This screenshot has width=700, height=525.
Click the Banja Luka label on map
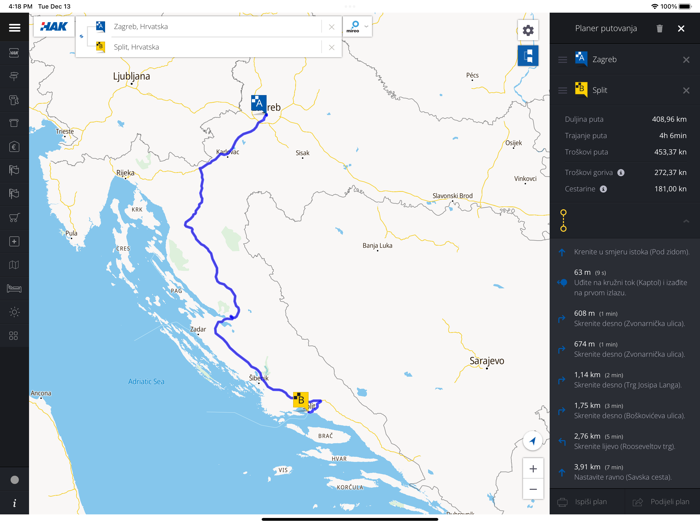coord(377,246)
